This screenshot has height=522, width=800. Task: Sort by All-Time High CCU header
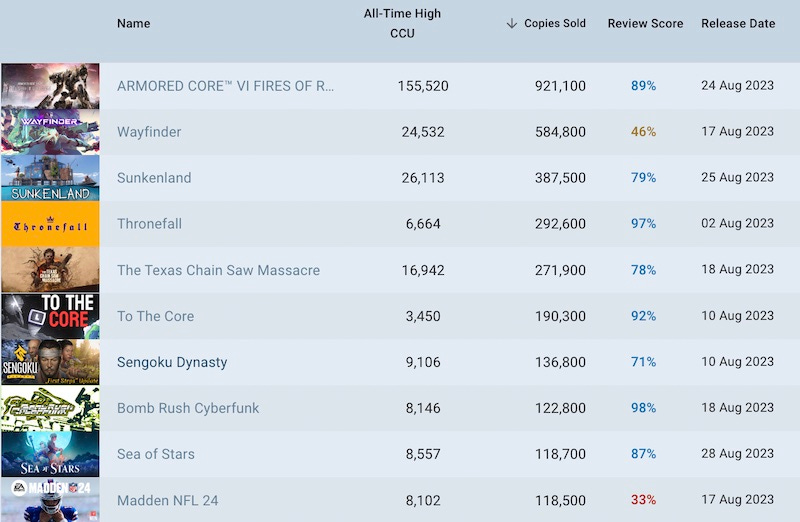pos(402,23)
